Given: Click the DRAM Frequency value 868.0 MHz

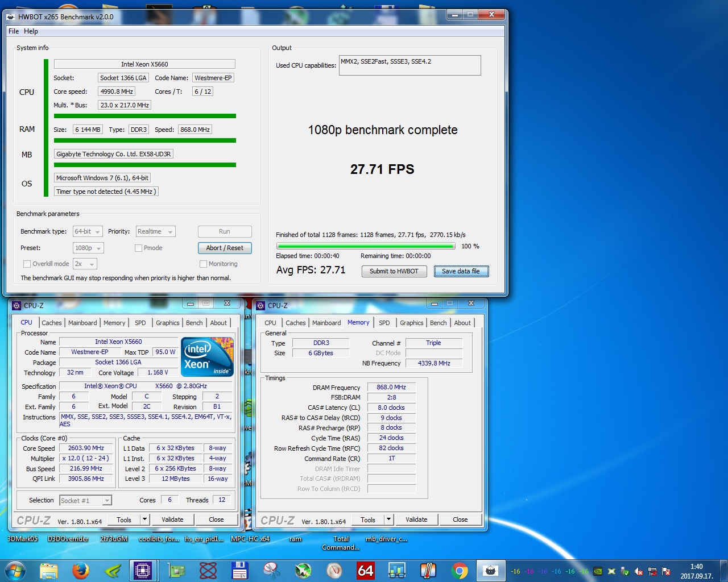Looking at the screenshot, I should (x=391, y=387).
